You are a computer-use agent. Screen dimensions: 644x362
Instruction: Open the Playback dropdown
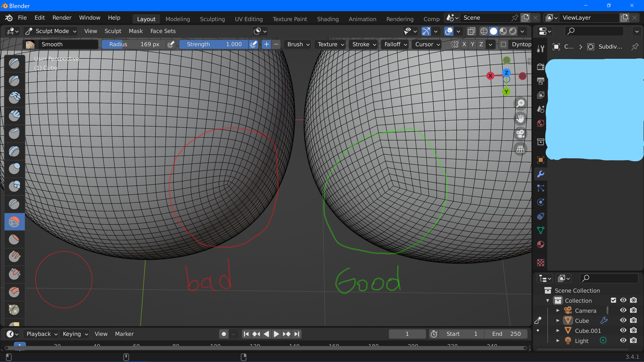41,334
